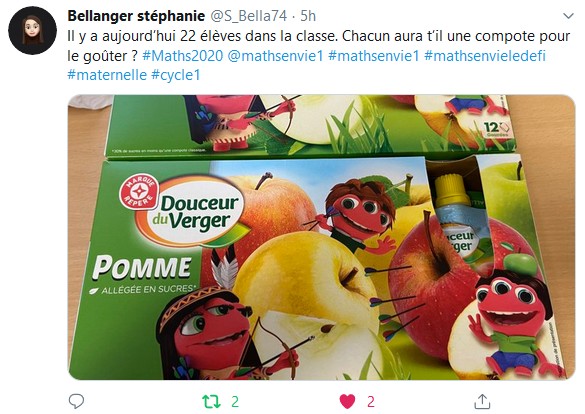585x414 pixels.
Task: View the retweet count of 2
Action: pos(235,402)
